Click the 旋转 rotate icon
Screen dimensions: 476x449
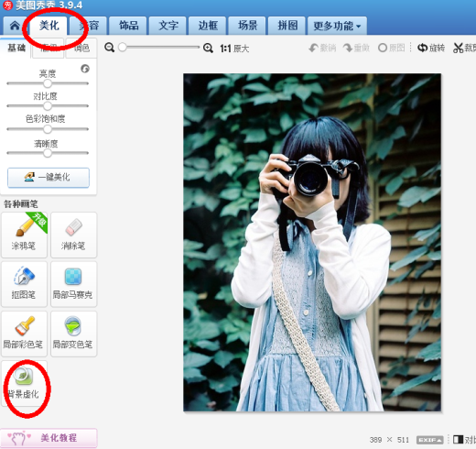[x=422, y=48]
